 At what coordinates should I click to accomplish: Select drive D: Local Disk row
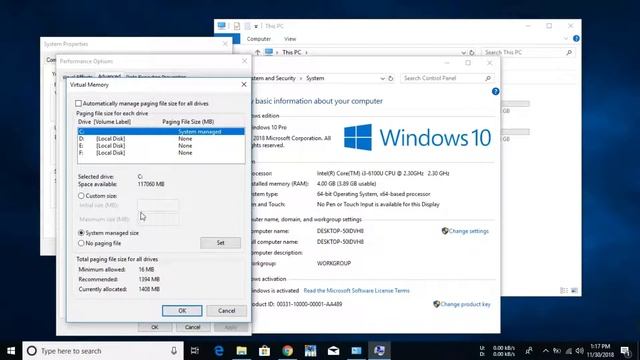coord(161,139)
